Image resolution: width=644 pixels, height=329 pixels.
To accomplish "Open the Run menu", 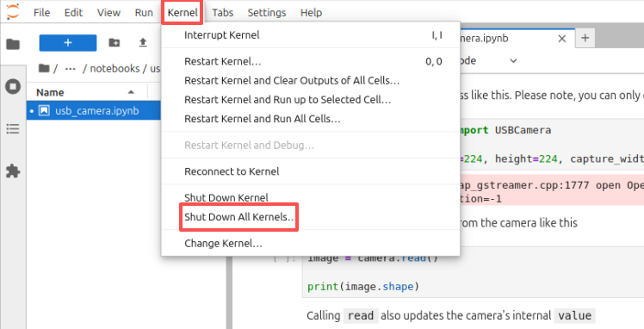I will (x=144, y=12).
